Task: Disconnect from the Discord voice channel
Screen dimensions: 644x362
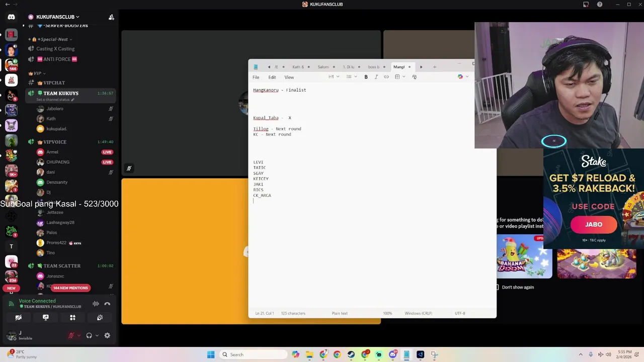Action: point(107,304)
